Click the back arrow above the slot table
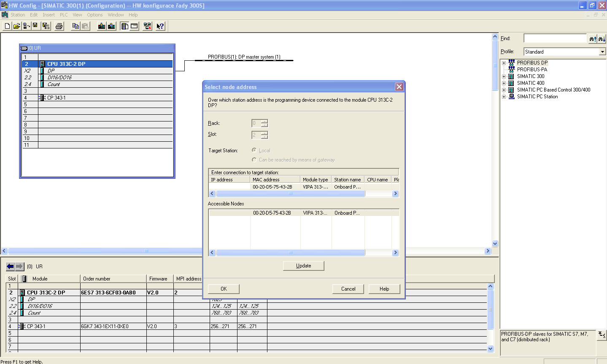The width and height of the screenshot is (607, 364). pos(11,267)
